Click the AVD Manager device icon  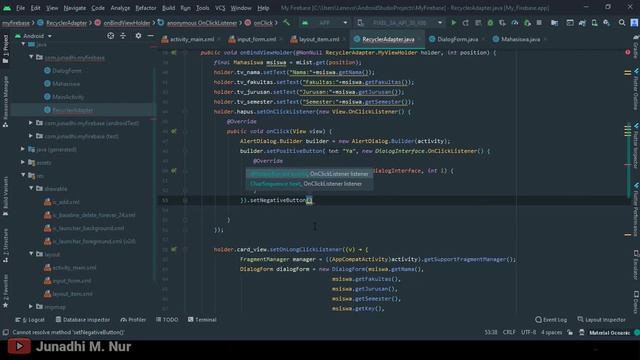click(594, 23)
